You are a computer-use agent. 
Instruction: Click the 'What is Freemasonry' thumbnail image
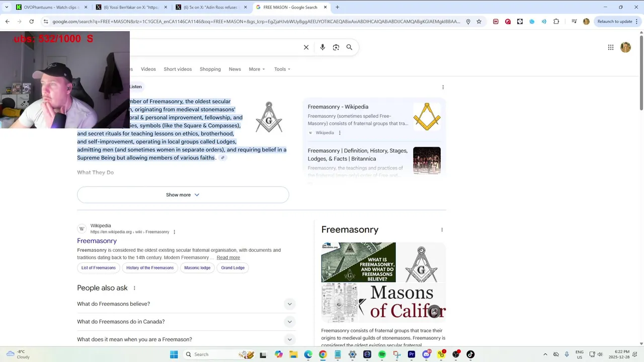click(x=358, y=262)
